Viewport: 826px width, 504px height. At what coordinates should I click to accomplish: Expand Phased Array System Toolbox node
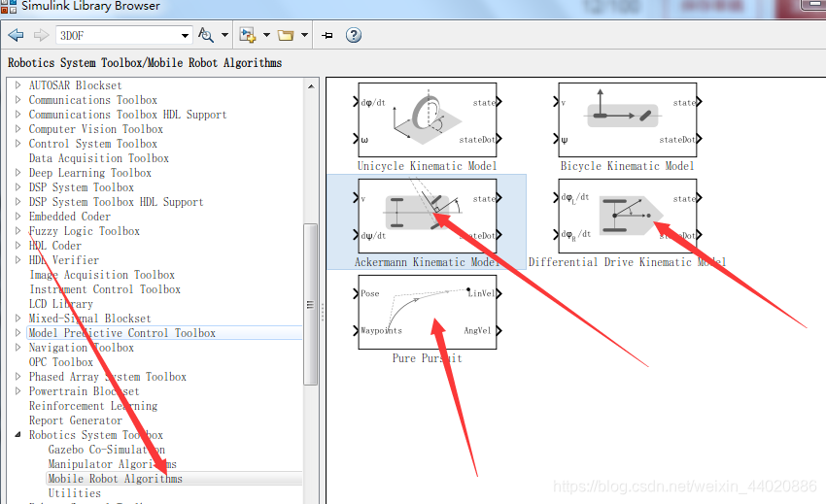click(17, 377)
